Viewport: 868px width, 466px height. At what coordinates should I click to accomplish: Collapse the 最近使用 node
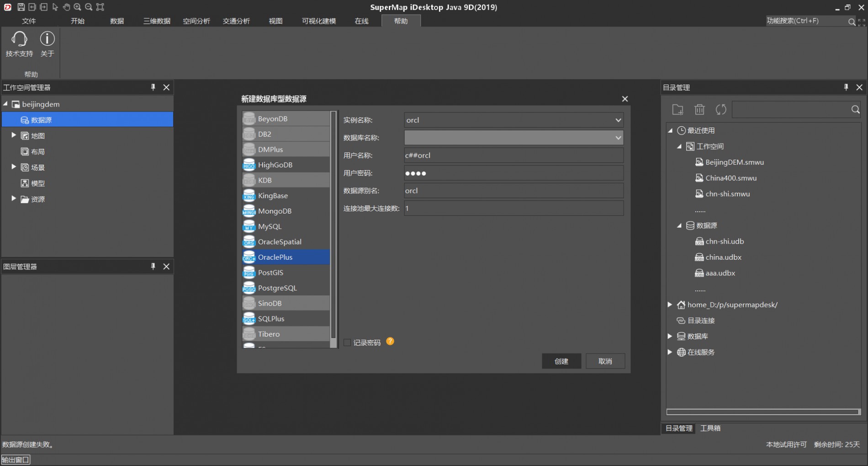click(670, 130)
